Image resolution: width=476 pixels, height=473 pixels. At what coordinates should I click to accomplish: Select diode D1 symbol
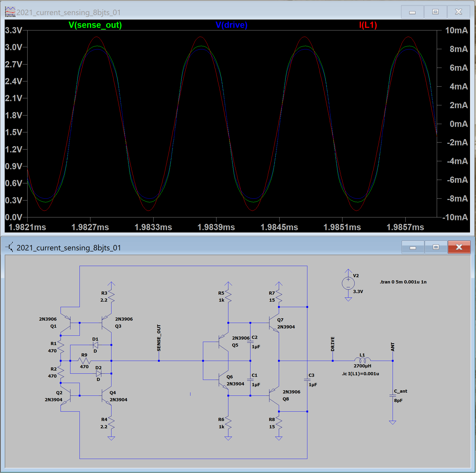pos(96,345)
